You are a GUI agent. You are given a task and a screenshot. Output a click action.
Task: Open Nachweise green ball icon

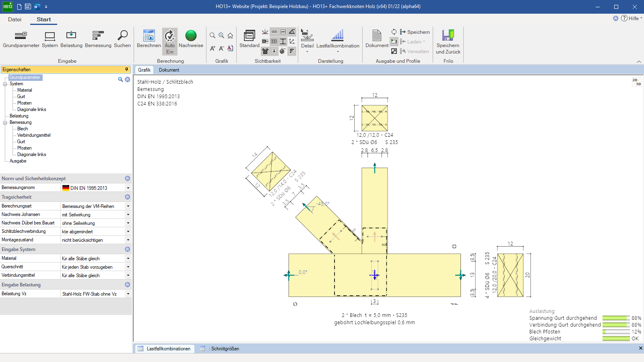[x=191, y=39]
